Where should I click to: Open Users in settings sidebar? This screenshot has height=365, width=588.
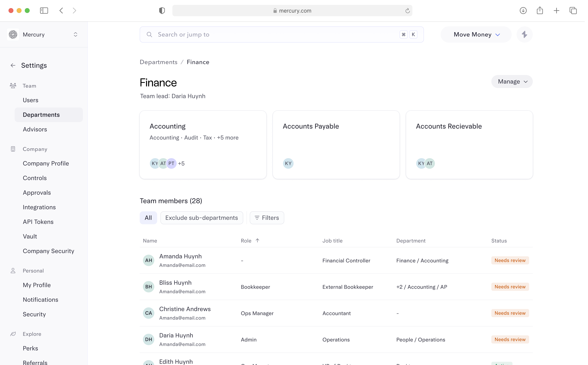click(31, 100)
